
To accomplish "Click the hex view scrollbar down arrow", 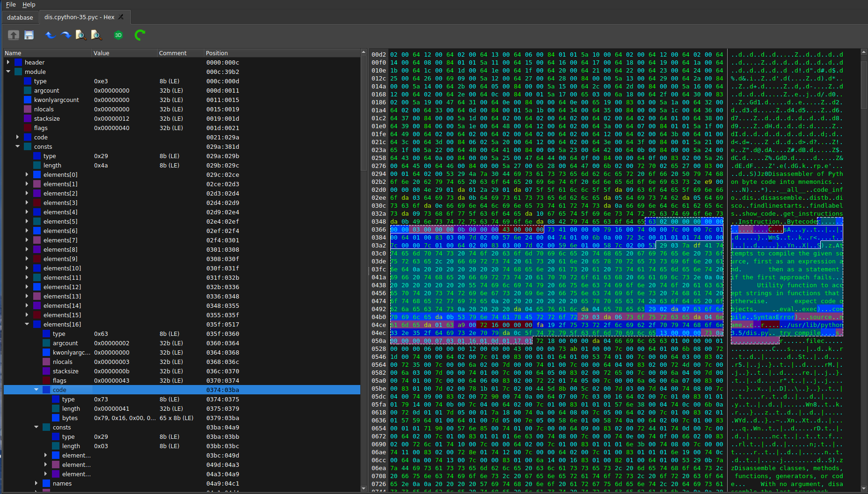I will coord(864,488).
